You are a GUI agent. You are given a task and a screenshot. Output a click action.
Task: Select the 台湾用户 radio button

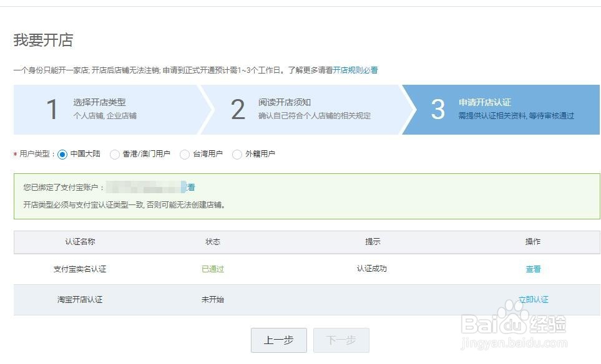point(184,154)
